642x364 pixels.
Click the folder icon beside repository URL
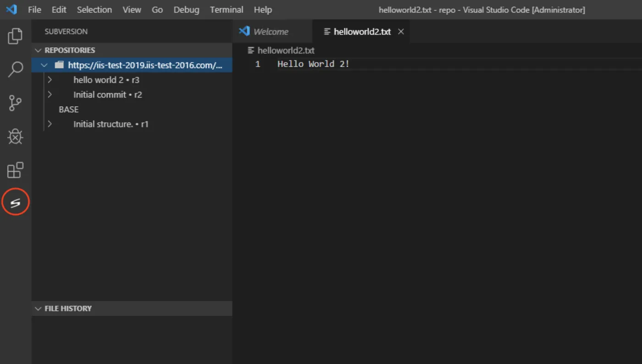click(59, 65)
